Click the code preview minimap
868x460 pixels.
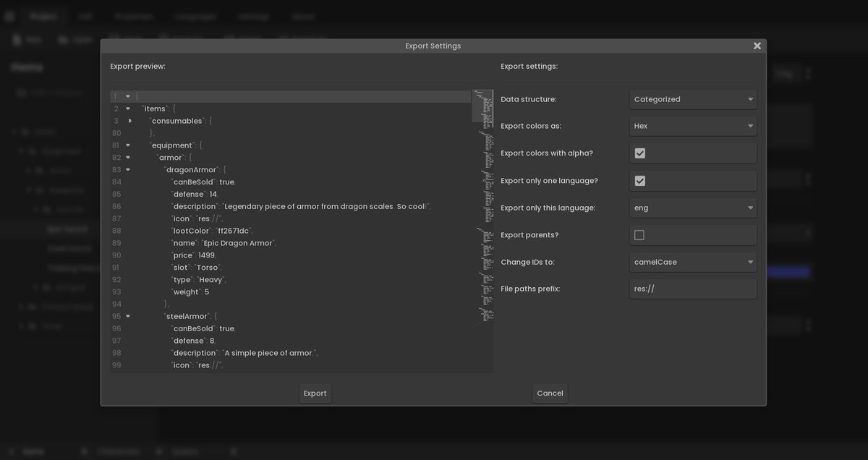click(483, 210)
